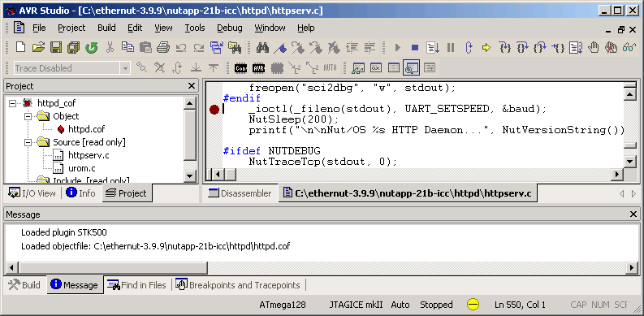Click the Message panel horizontal scrollbar thumb
644x316 pixels.
(113, 268)
